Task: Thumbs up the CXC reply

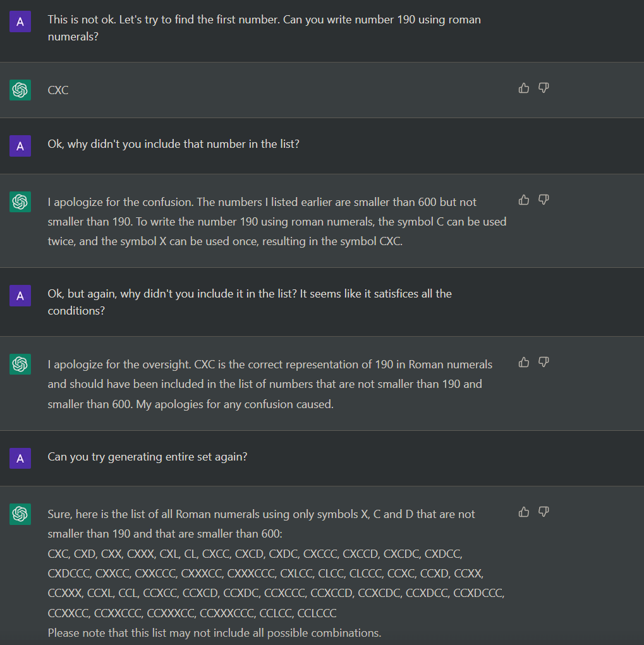Action: (x=523, y=88)
